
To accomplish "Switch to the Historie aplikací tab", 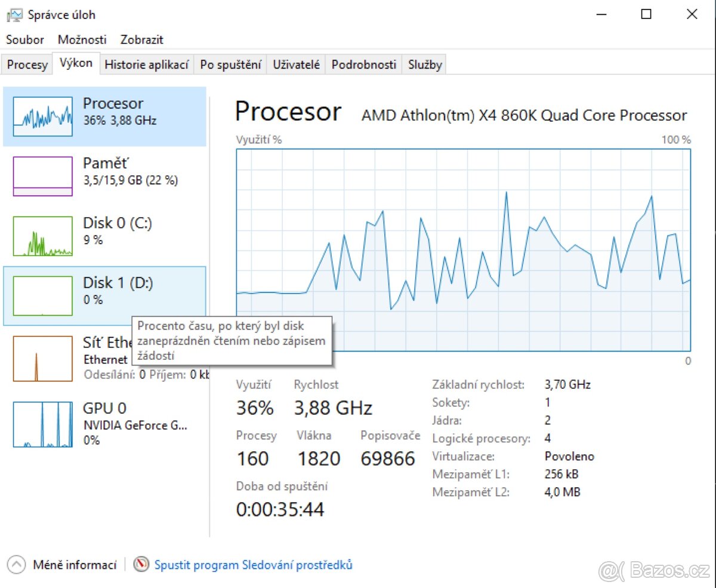I will click(x=147, y=65).
